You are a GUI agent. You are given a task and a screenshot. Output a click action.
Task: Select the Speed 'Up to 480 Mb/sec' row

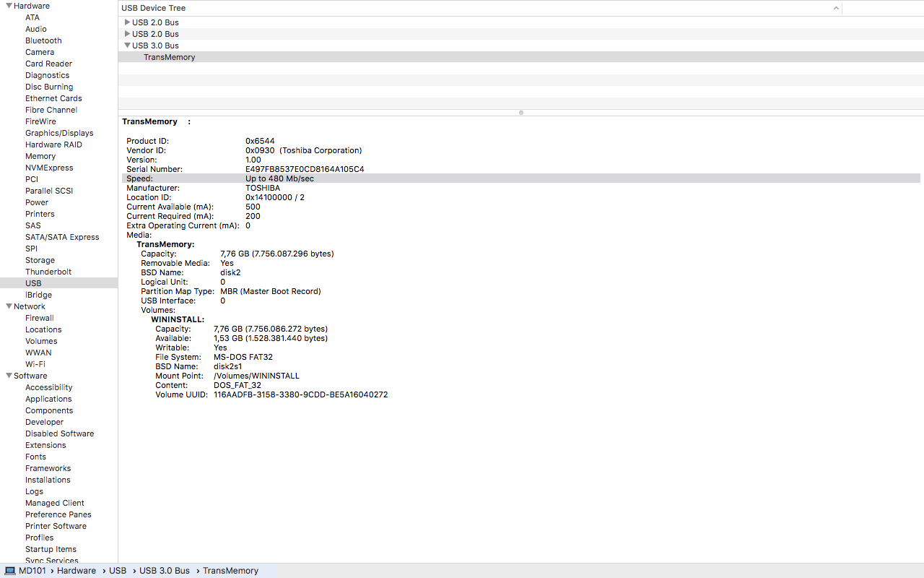point(521,178)
